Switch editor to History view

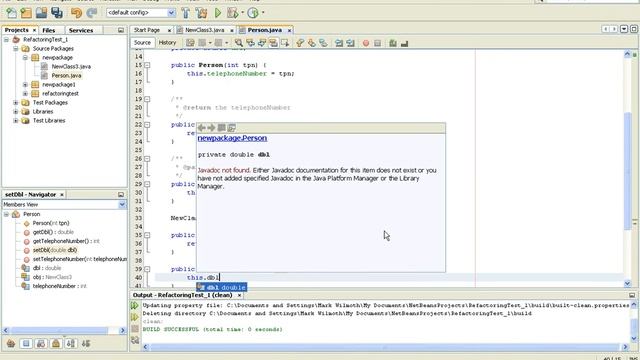pos(167,43)
